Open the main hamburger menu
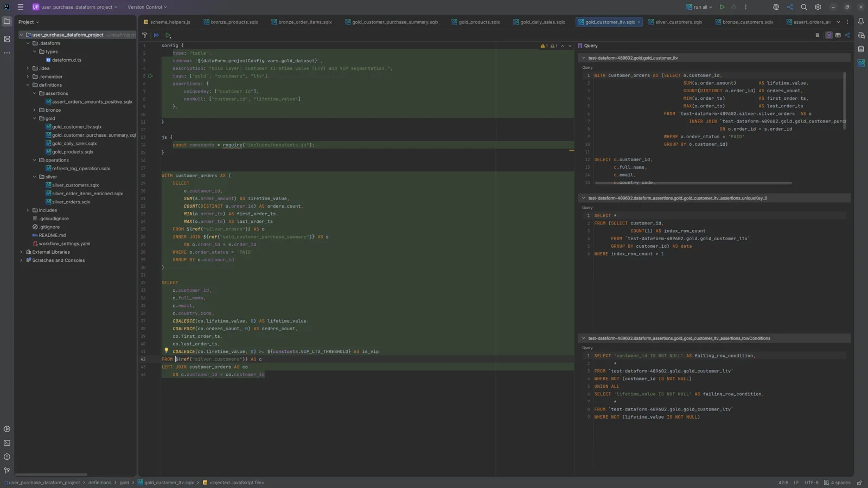This screenshot has width=868, height=488. click(x=21, y=7)
